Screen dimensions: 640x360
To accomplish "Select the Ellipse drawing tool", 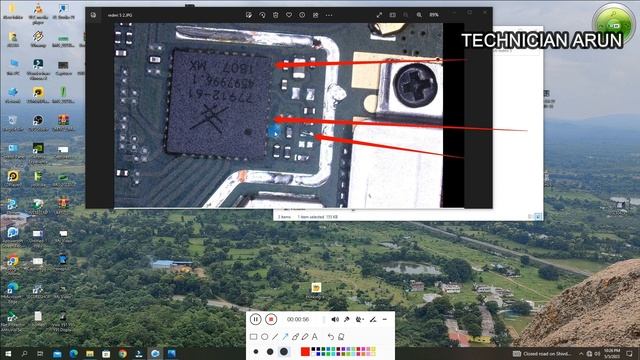I will tap(264, 337).
